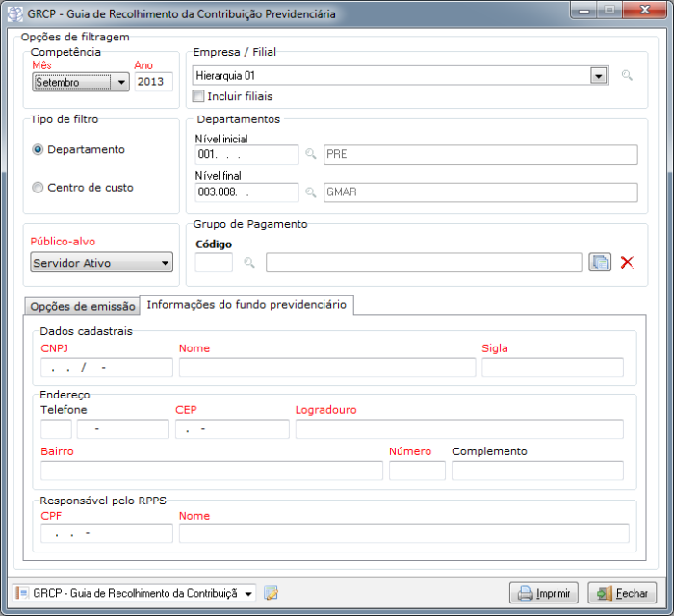The image size is (674, 616).
Task: Click the multiple selection icon in Grupo de Pagamento
Action: pyautogui.click(x=600, y=263)
